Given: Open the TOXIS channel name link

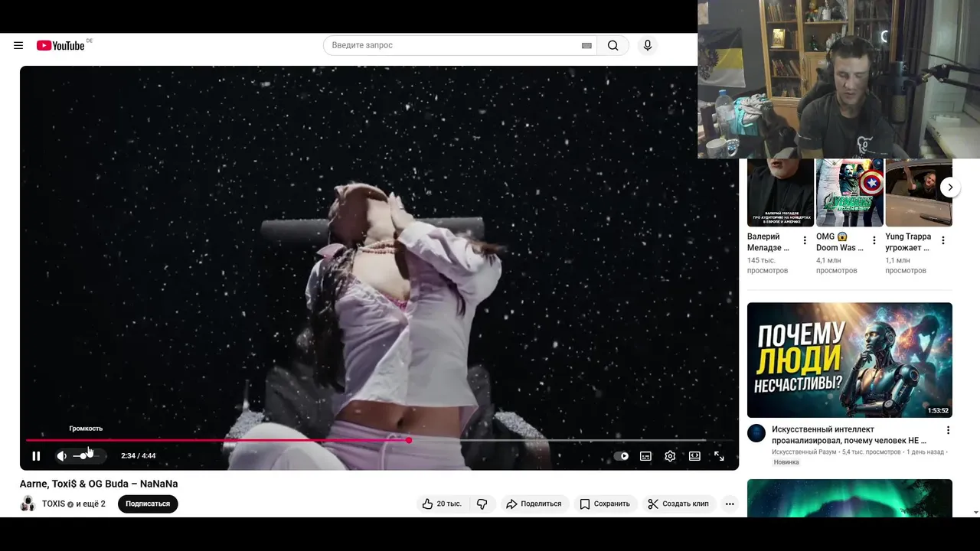Looking at the screenshot, I should click(x=54, y=504).
